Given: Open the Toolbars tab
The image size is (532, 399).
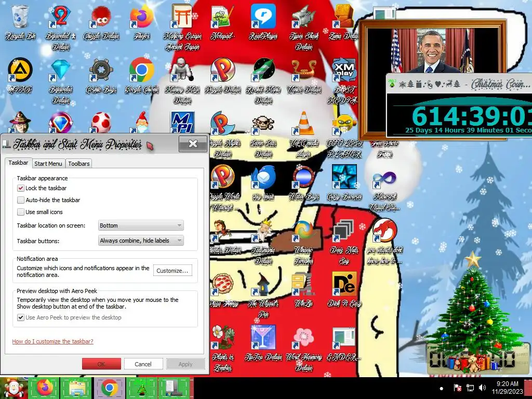Looking at the screenshot, I should [79, 164].
